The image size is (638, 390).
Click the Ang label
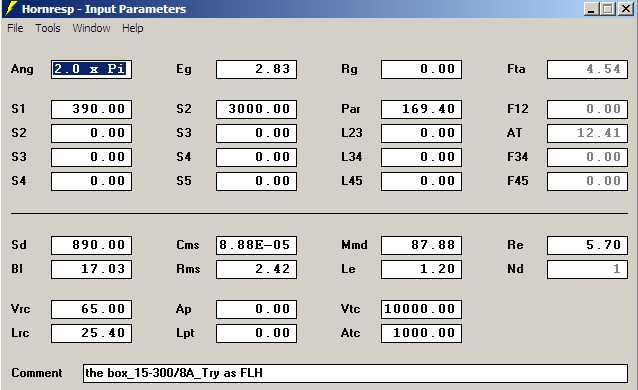pyautogui.click(x=22, y=70)
